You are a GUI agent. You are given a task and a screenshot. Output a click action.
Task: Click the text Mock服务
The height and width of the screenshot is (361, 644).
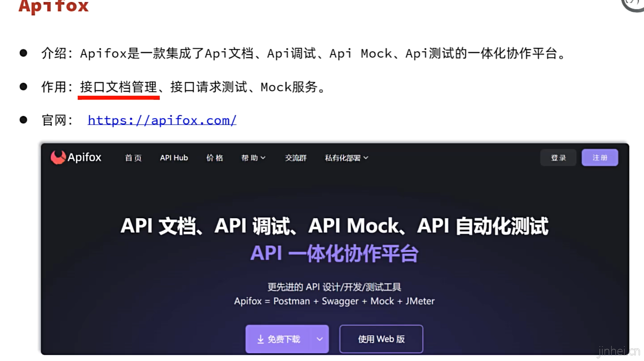click(289, 87)
